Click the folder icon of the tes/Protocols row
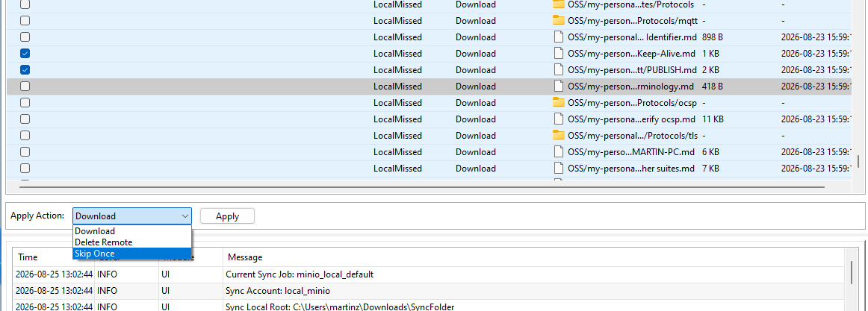 [558, 4]
